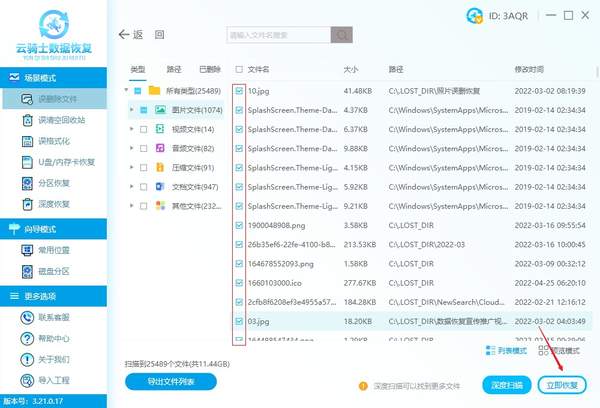Expand the 文档文件(947) tree node
Screen dimensions: 600x408
[132, 186]
